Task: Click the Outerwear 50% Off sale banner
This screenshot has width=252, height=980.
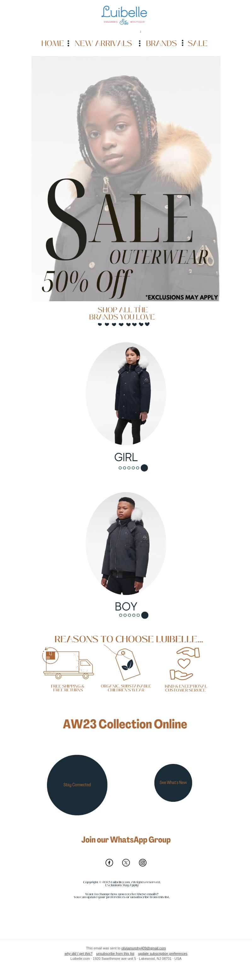Action: pyautogui.click(x=126, y=179)
